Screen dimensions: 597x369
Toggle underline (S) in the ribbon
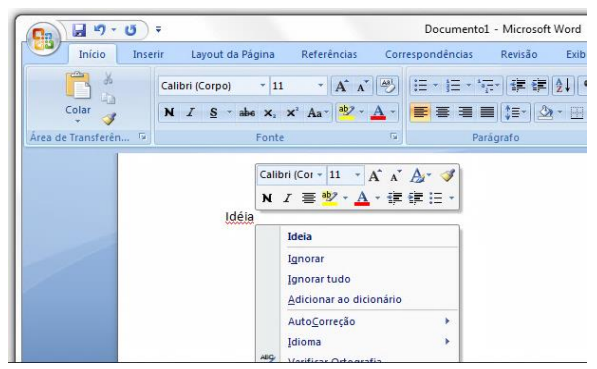(x=214, y=112)
